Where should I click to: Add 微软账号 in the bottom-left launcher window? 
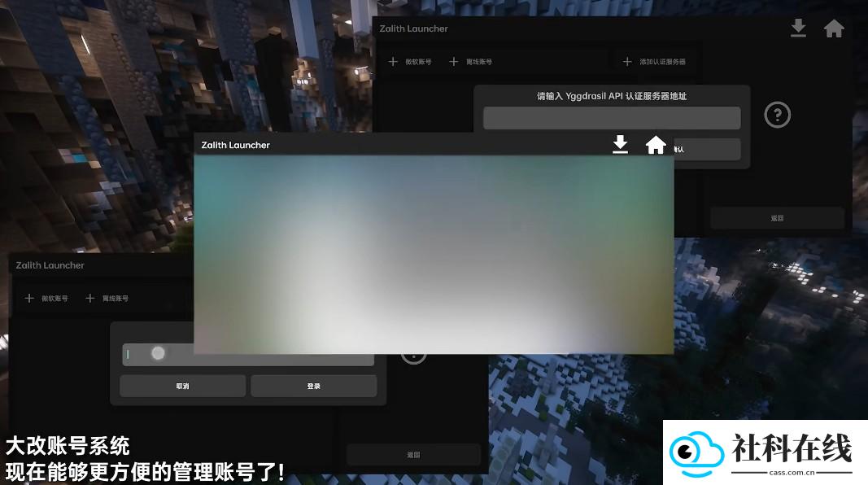coord(46,299)
